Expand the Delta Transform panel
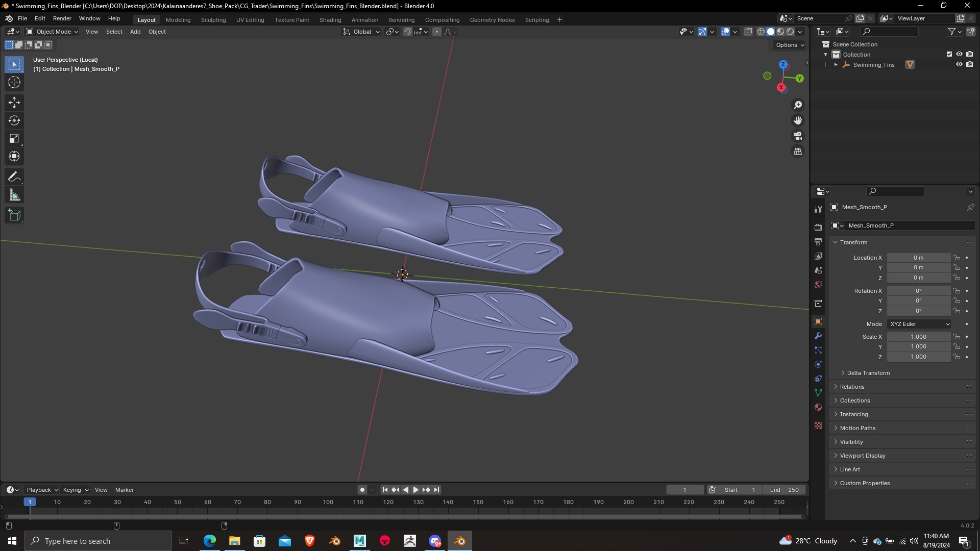 tap(868, 373)
